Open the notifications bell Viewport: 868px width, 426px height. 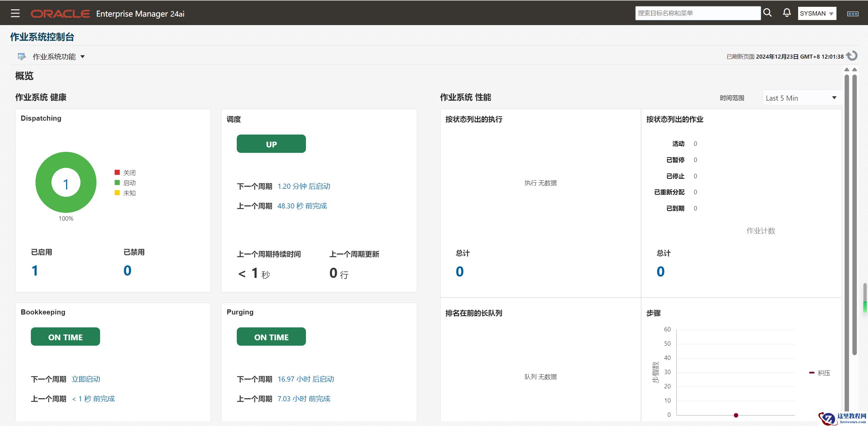pyautogui.click(x=787, y=13)
